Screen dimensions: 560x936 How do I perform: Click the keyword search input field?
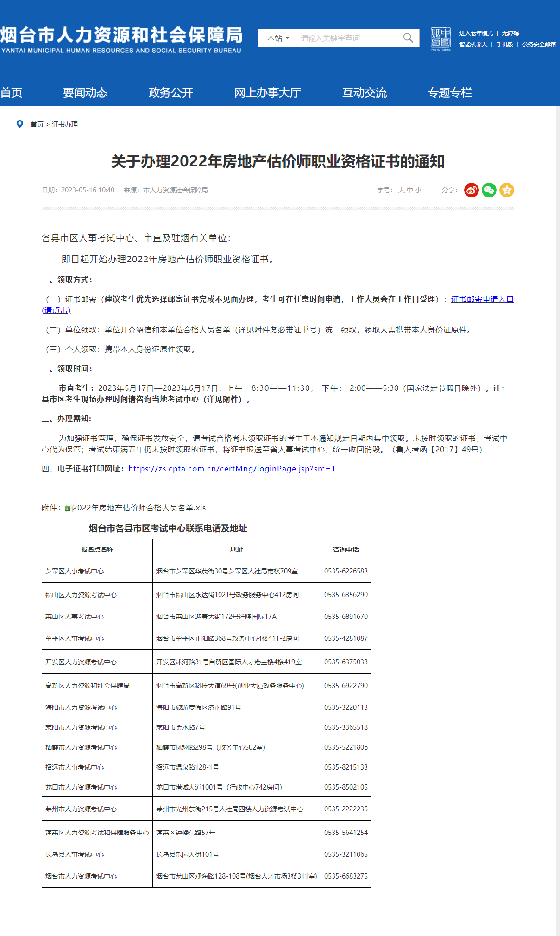coord(347,38)
